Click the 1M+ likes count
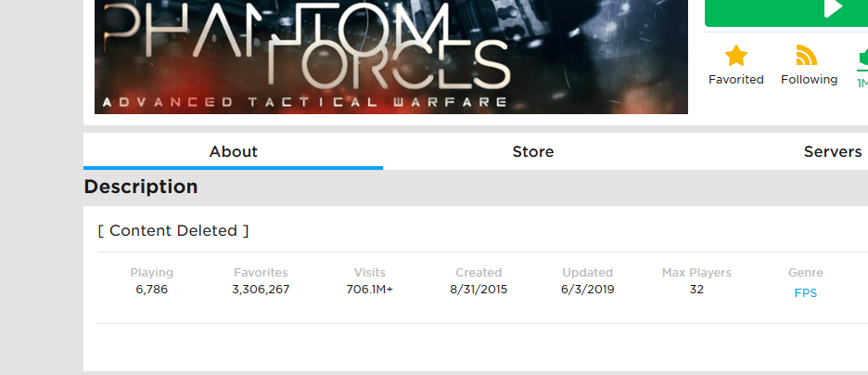The image size is (868, 375). click(x=862, y=84)
